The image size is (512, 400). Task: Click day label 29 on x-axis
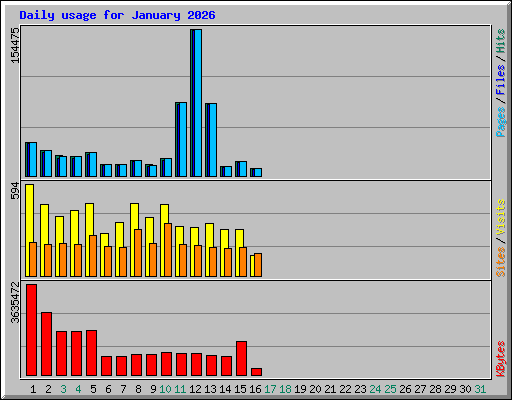tap(450, 389)
